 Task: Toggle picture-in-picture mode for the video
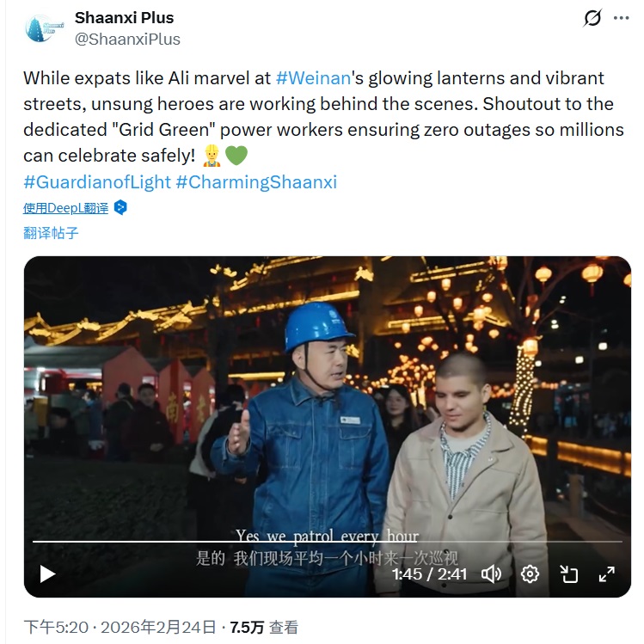coord(568,573)
